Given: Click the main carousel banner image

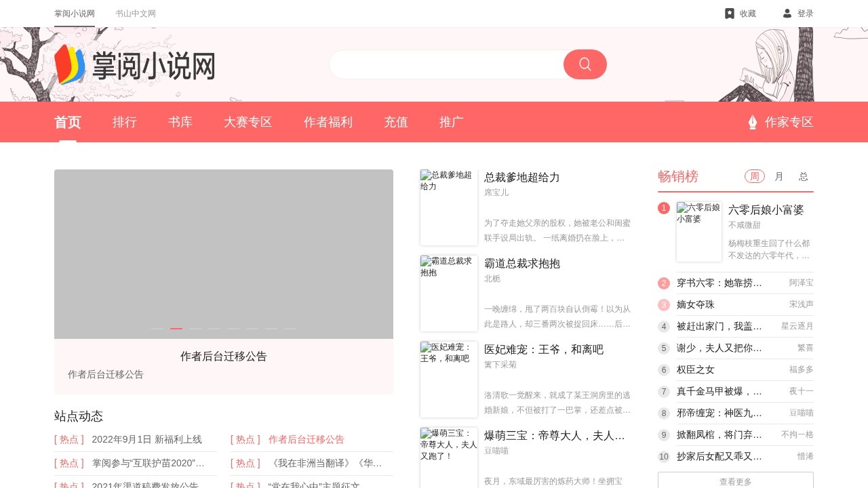Looking at the screenshot, I should [x=224, y=254].
